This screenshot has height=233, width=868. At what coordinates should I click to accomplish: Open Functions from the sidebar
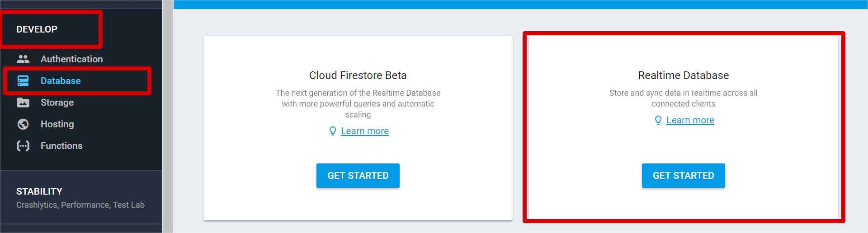coord(61,146)
